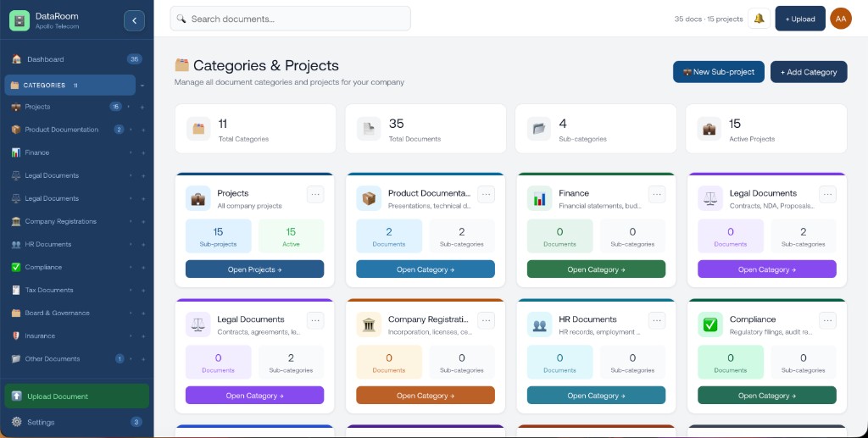The width and height of the screenshot is (868, 438).
Task: Click the Projects briefcase icon in the sidebar
Action: 16,107
